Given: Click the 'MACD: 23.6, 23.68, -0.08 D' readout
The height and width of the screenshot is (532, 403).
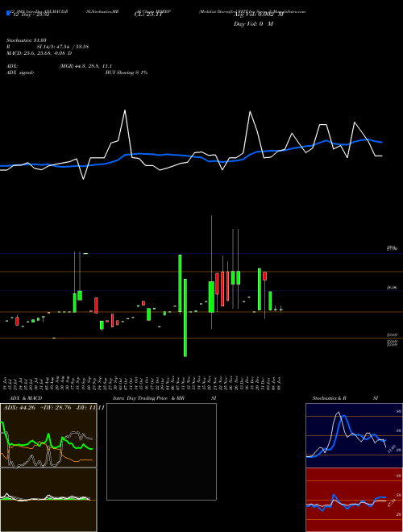Looking at the screenshot, I should tap(39, 53).
